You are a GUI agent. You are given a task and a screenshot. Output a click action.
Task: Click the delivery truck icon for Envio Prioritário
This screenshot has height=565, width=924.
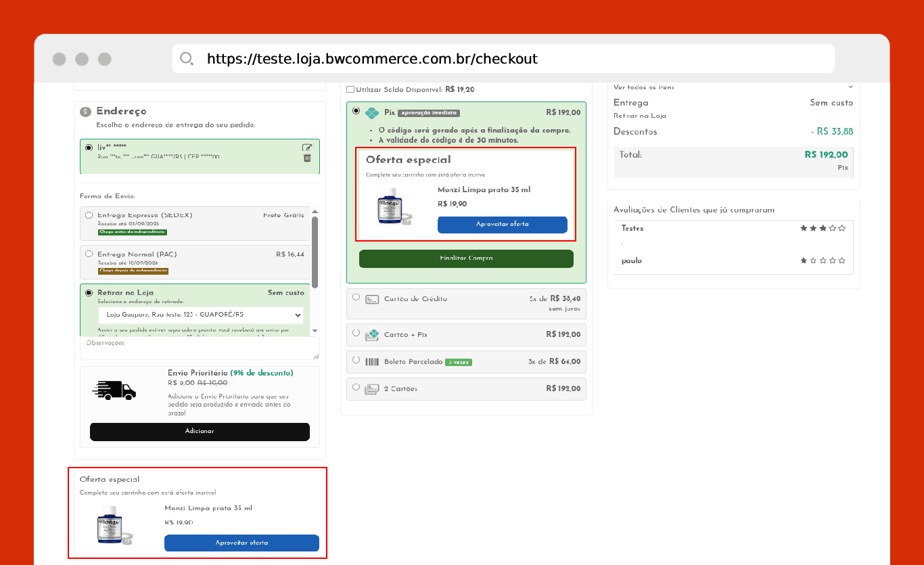[x=114, y=390]
